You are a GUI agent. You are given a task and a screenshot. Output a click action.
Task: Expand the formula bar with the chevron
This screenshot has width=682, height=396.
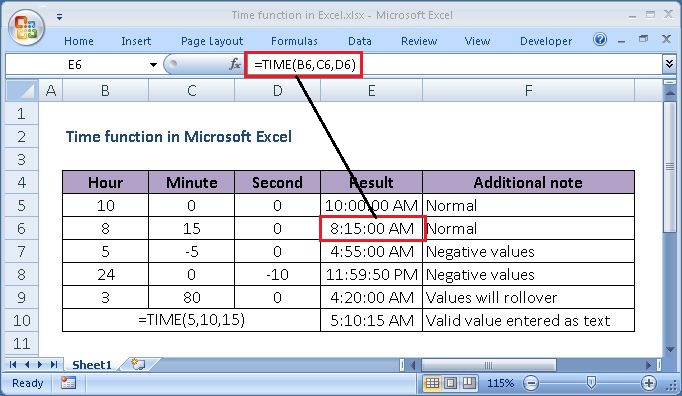(x=669, y=64)
